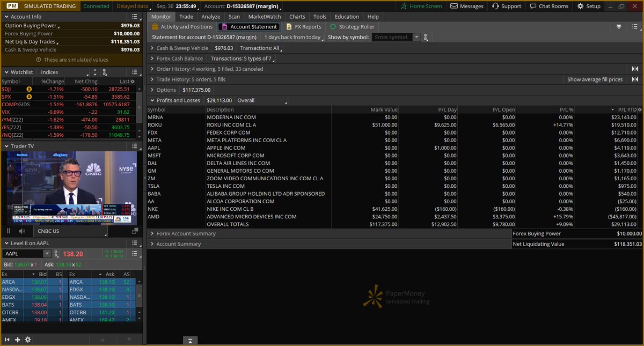Collapse the Level II on AAPL panel
644x346 pixels.
5,244
